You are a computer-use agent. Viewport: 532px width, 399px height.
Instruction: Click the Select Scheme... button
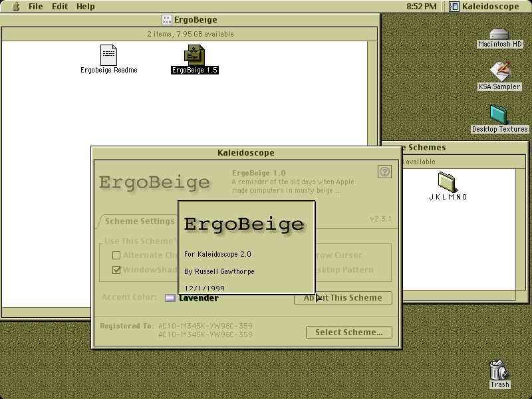click(349, 332)
